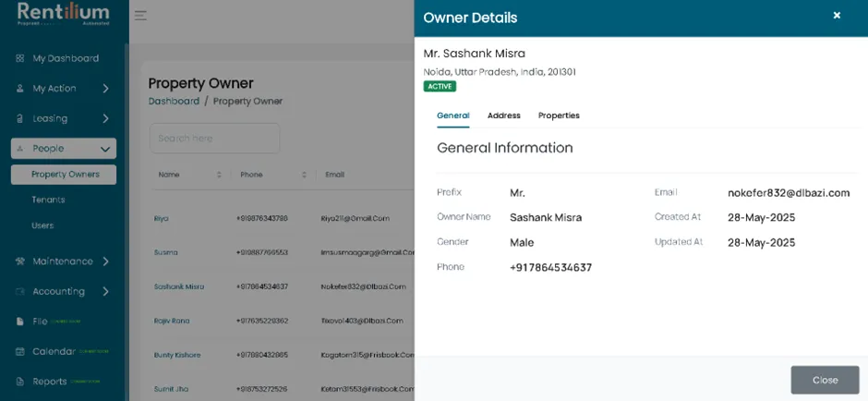Click the Created At date 28-May-2025
This screenshot has width=868, height=401.
tap(761, 218)
